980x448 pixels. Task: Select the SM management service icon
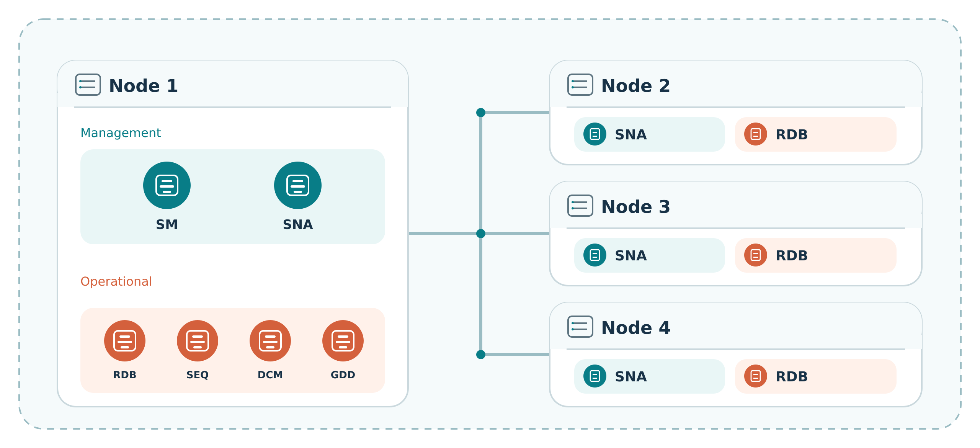click(167, 185)
